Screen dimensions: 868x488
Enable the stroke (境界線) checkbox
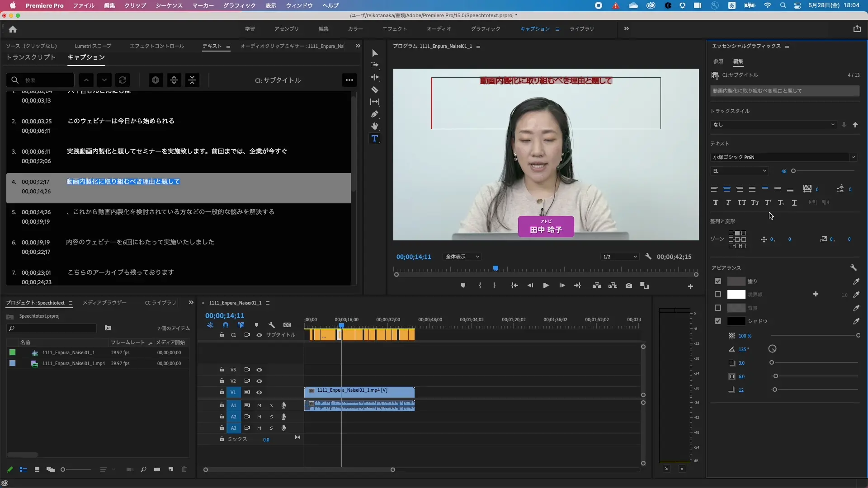click(718, 294)
